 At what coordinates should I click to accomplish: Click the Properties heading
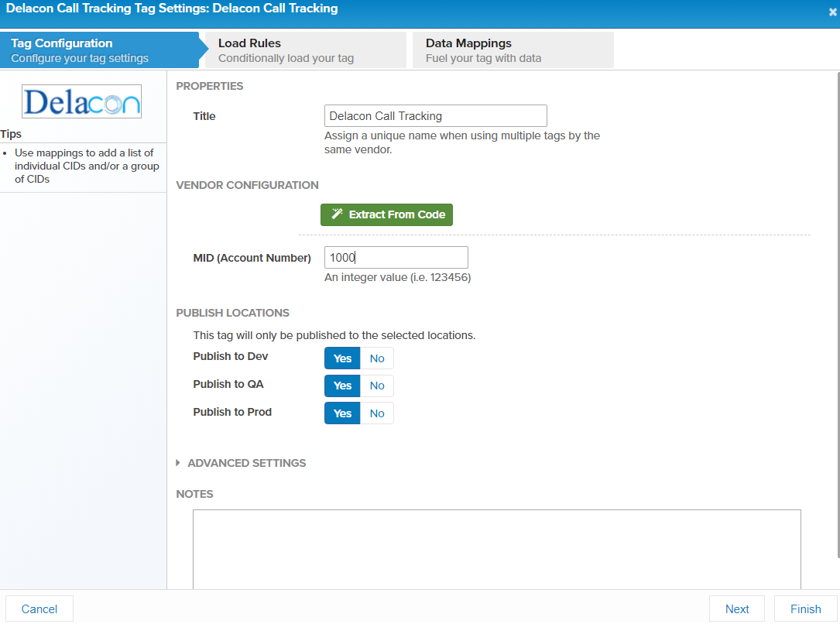210,86
